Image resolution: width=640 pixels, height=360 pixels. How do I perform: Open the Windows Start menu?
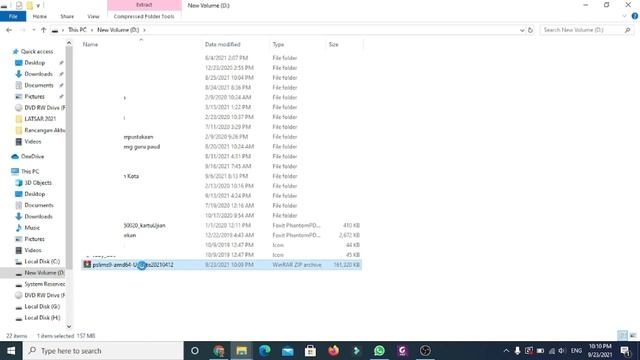coord(11,351)
